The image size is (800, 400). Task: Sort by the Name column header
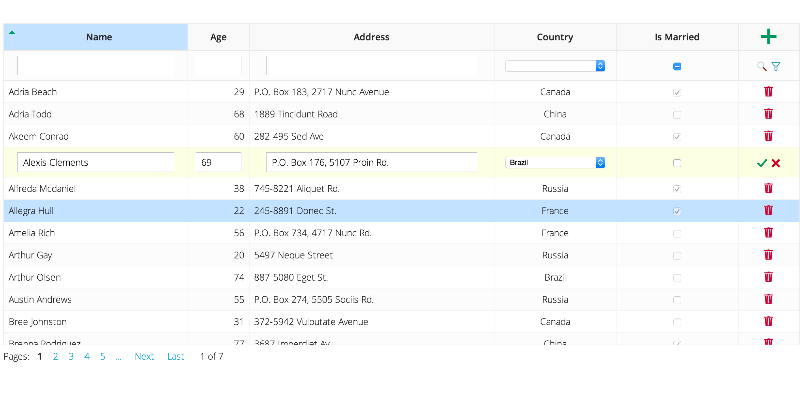pos(99,37)
